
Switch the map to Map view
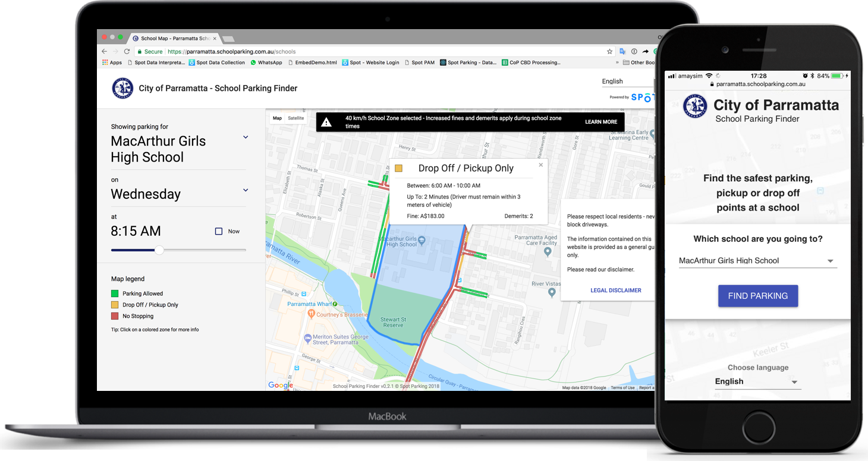(x=277, y=118)
